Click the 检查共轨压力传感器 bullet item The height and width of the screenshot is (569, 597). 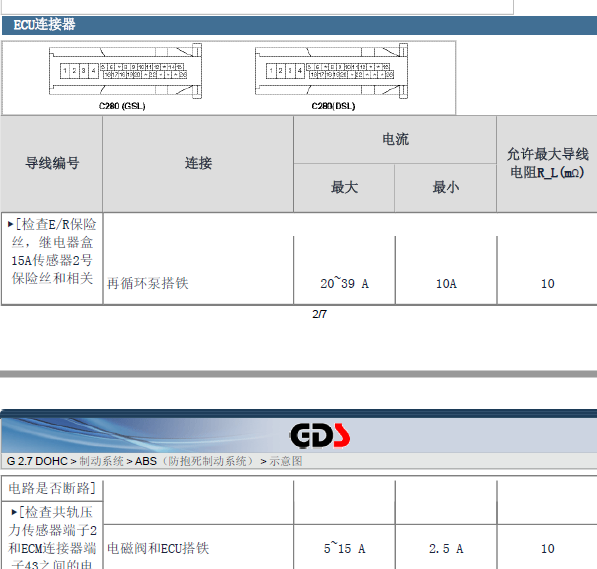tap(52, 537)
